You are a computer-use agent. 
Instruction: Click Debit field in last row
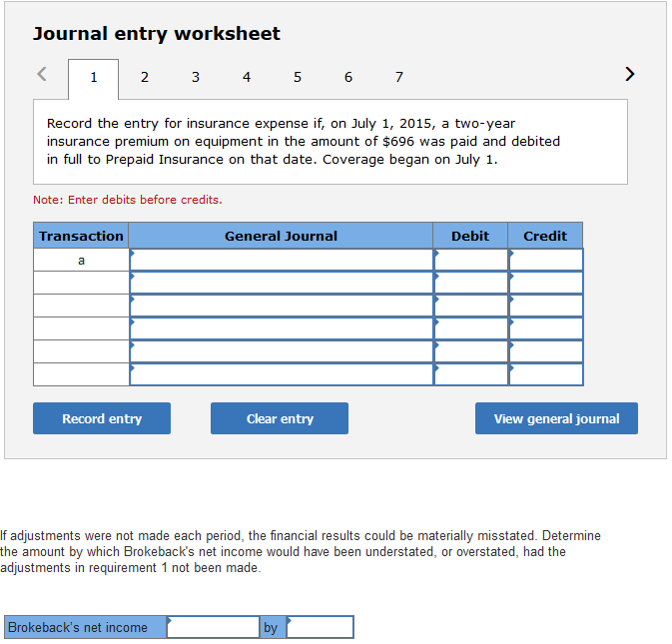tap(471, 374)
